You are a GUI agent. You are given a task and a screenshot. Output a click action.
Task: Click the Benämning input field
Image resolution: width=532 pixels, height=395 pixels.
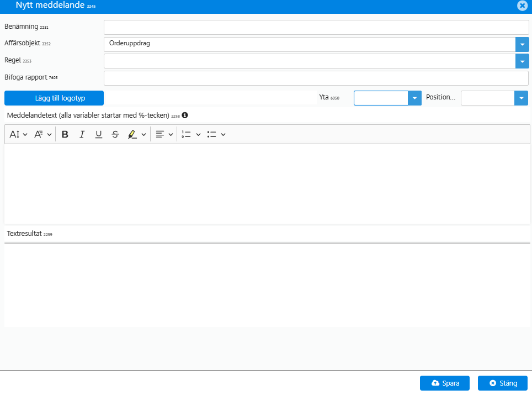pyautogui.click(x=316, y=27)
